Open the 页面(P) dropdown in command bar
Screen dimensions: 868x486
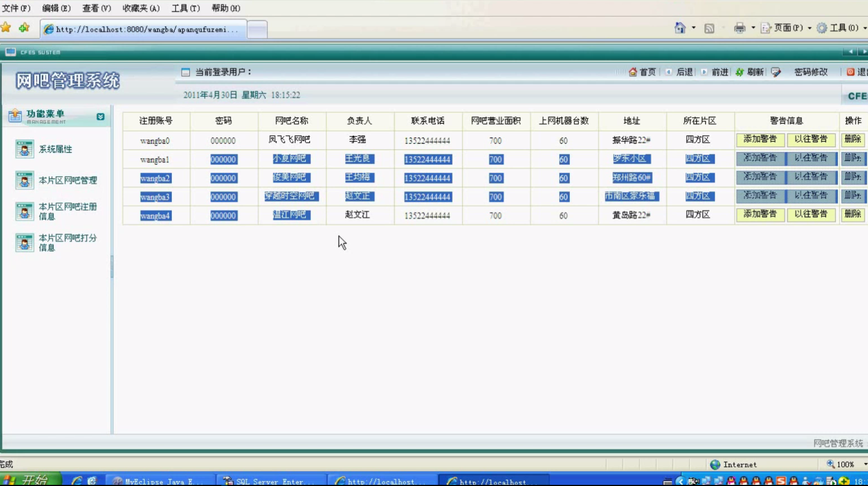click(786, 28)
